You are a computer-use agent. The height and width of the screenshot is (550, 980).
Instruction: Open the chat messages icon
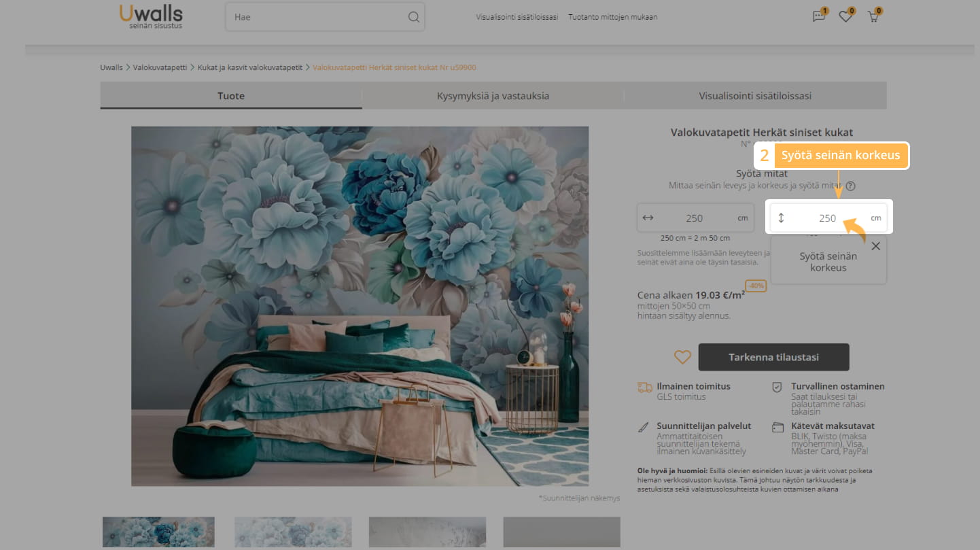click(x=819, y=16)
